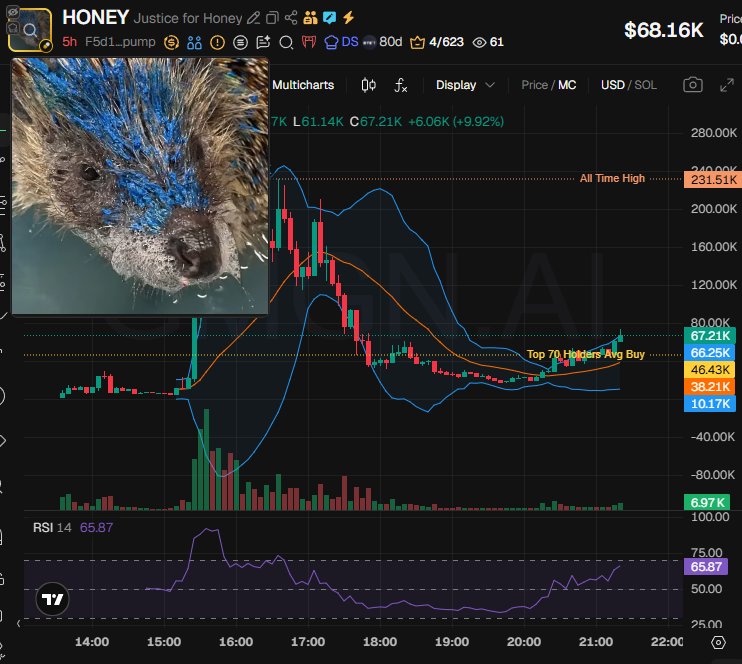Open the yellow people group icon

click(310, 18)
